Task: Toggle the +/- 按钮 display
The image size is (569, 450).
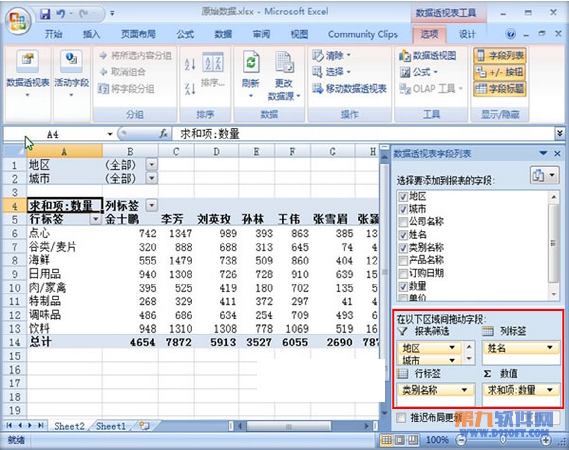Action: point(500,72)
